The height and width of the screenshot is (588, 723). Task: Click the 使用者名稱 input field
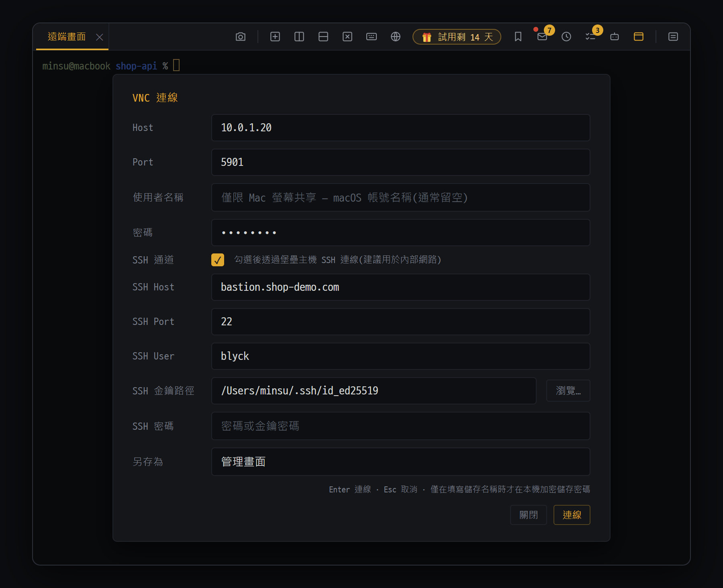click(x=400, y=198)
